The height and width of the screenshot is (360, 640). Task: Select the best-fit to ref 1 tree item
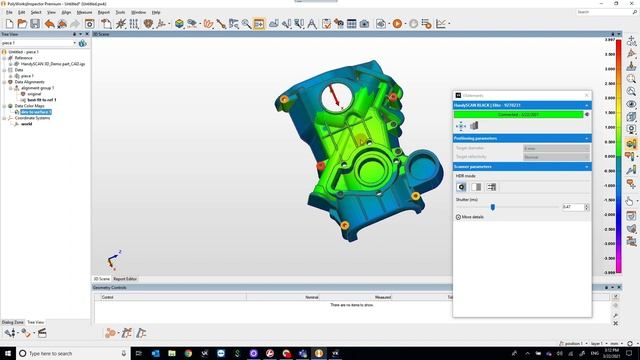42,100
